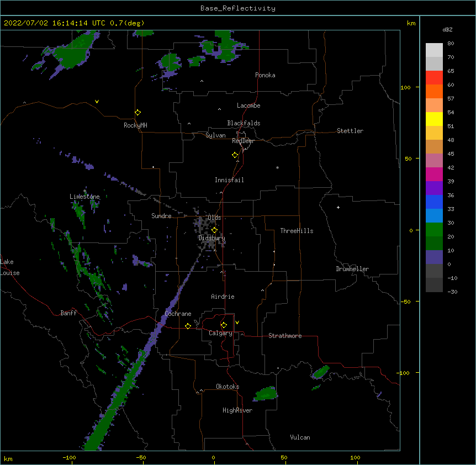Screen dimensions: 476x465
Task: Select the RockyMH label
Action: (x=135, y=125)
